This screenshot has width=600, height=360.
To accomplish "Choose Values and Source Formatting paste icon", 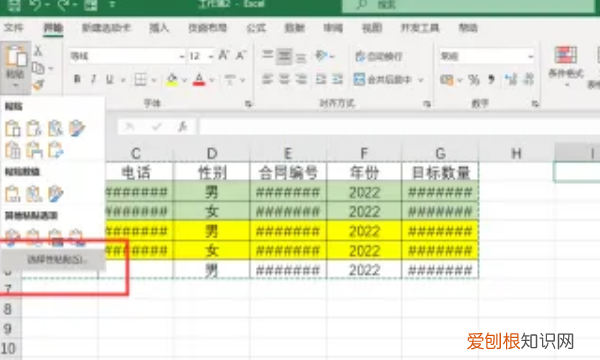I will 55,194.
